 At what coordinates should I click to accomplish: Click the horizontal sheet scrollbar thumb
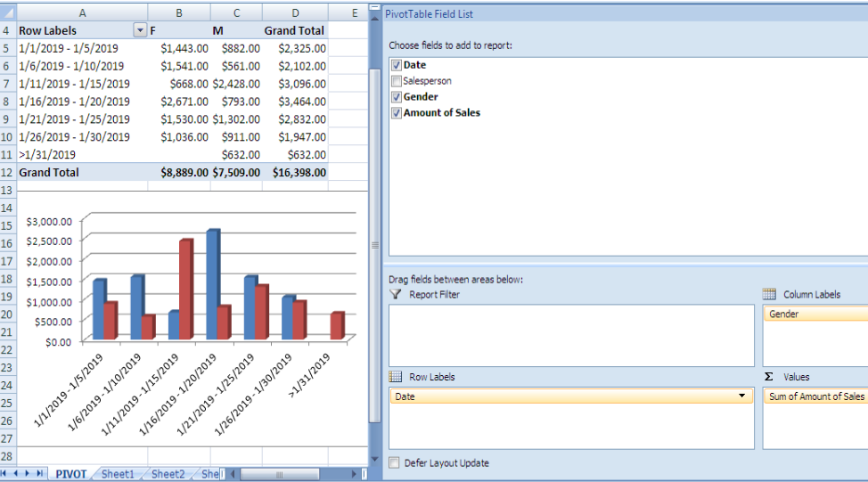click(x=280, y=474)
